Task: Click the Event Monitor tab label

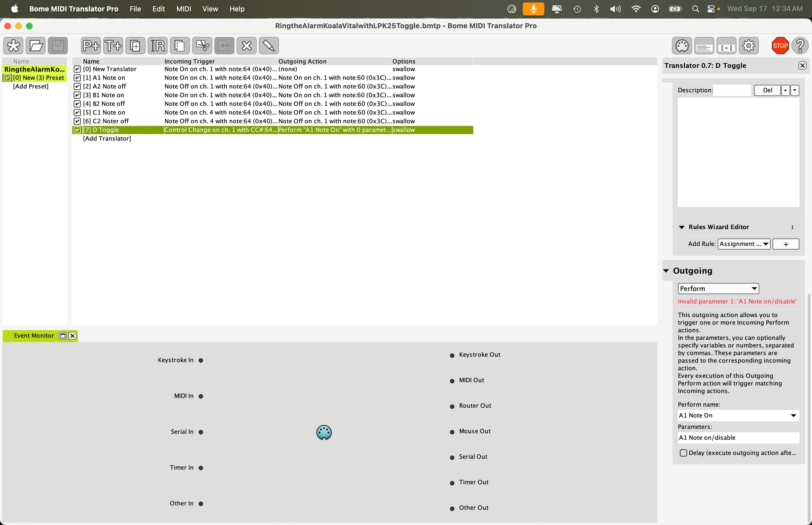Action: [34, 336]
